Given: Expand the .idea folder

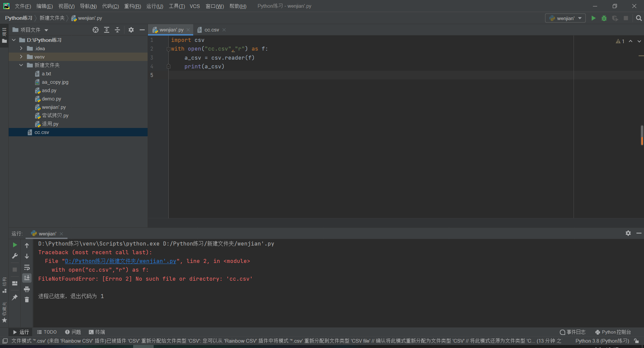Looking at the screenshot, I should 21,48.
